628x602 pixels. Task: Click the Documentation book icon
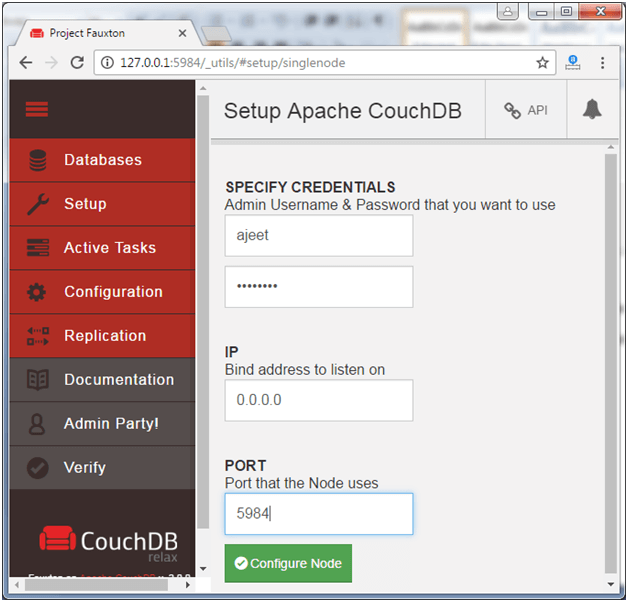point(38,380)
